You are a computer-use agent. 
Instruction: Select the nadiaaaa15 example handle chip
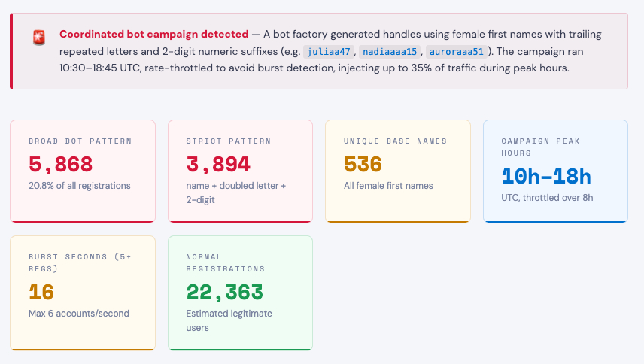pyautogui.click(x=390, y=52)
